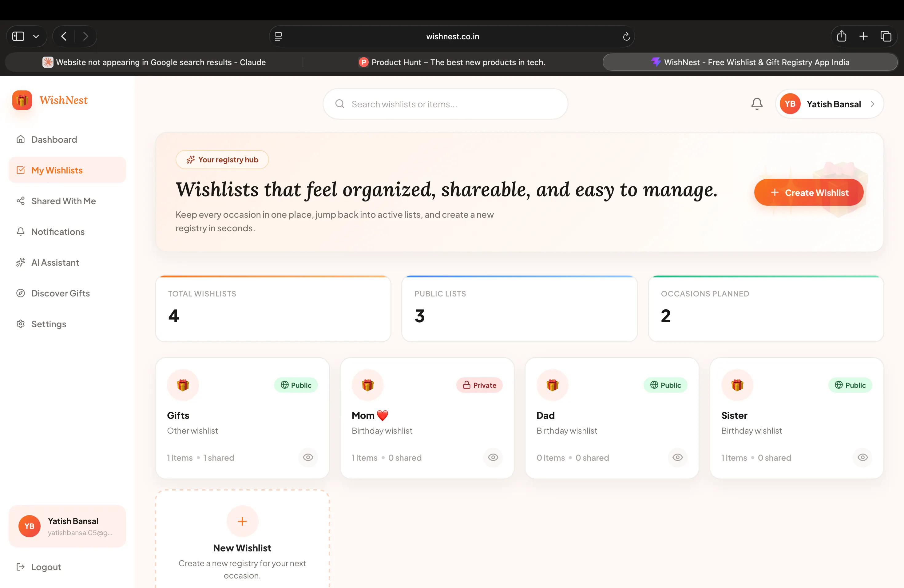Click the Mom wishlist gift icon
The image size is (904, 588).
tap(368, 385)
